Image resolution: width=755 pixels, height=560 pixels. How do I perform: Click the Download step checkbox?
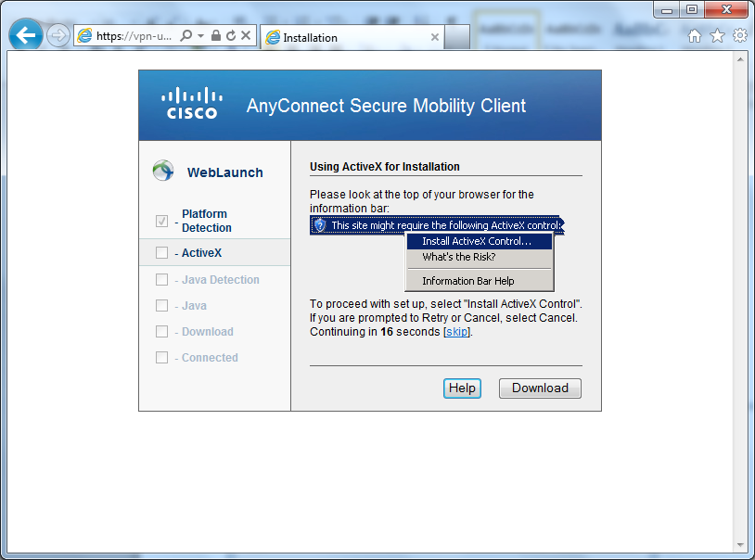coord(161,332)
